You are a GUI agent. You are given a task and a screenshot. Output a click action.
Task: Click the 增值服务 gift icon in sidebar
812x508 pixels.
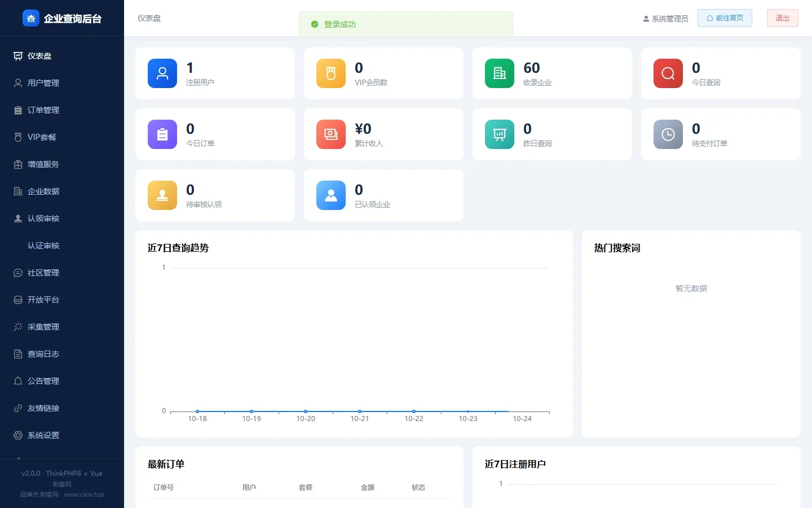click(18, 164)
